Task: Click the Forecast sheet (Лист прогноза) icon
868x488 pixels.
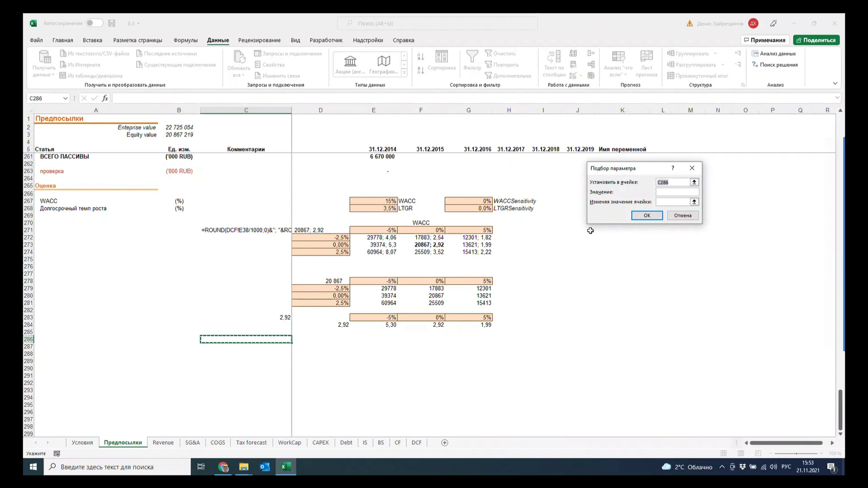Action: click(x=646, y=56)
